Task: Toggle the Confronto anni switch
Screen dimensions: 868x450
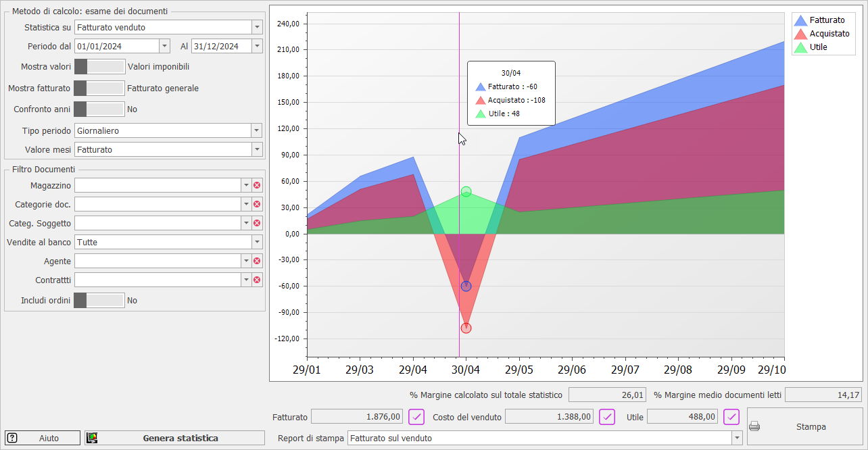Action: click(x=99, y=109)
